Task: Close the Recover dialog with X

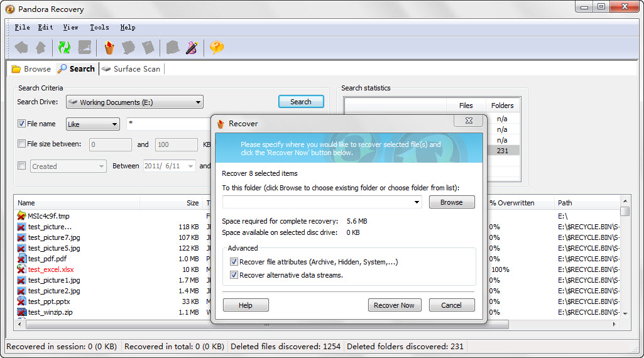Action: click(469, 121)
